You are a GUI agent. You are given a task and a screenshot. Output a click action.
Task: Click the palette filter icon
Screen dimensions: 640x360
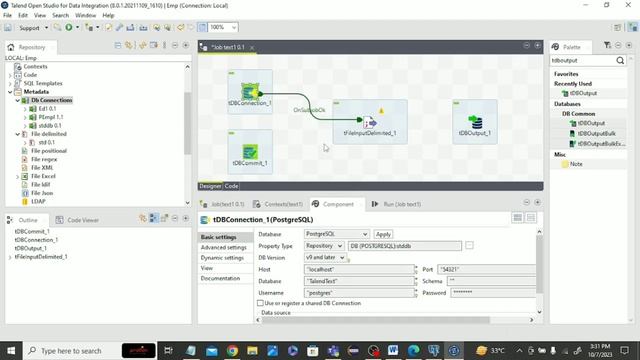[x=607, y=45]
